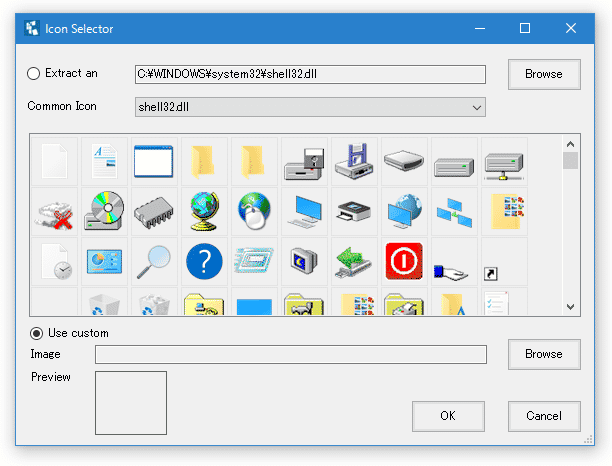
Task: Click the empty Preview box
Action: (131, 403)
